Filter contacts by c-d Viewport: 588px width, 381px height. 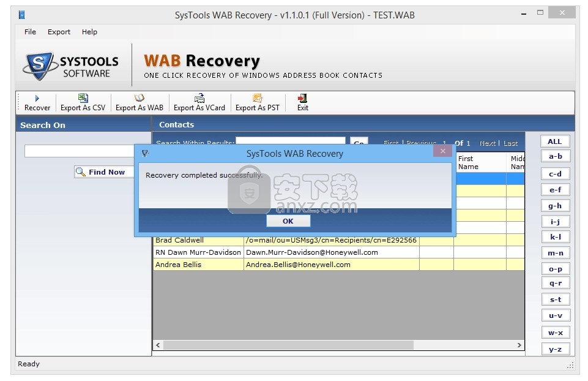click(556, 174)
